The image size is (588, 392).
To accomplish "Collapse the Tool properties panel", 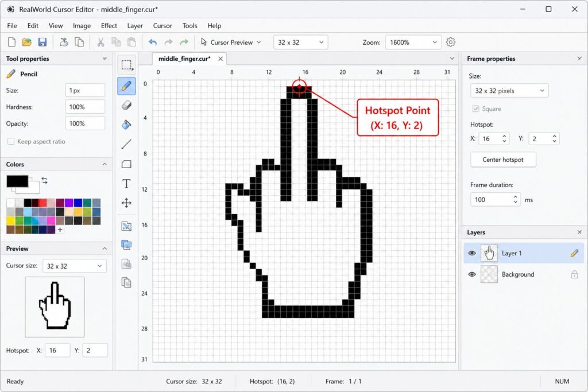I will 105,59.
